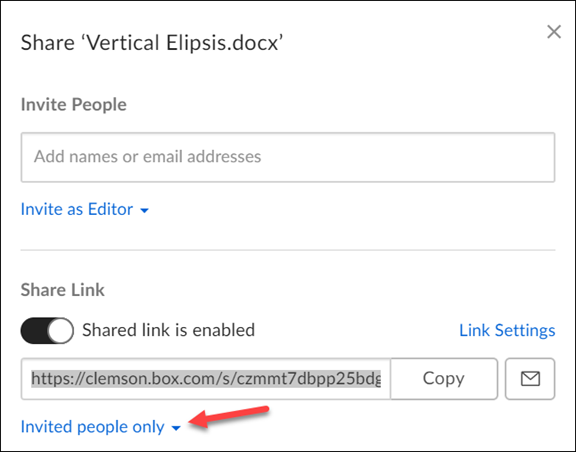Open the 'Invite as Editor' dropdown
Viewport: 576px width, 452px height.
pos(85,209)
